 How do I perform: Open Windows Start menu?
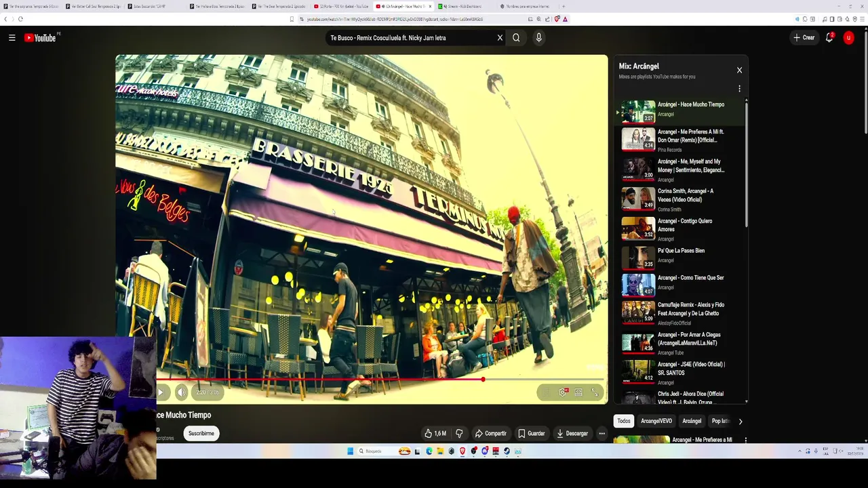coord(350,451)
